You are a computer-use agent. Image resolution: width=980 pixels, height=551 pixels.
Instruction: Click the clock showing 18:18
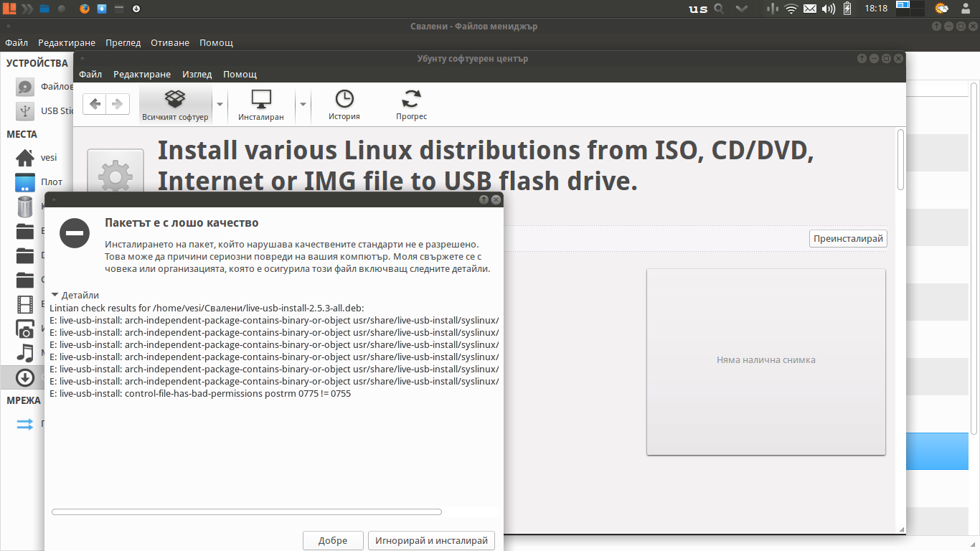pyautogui.click(x=876, y=9)
